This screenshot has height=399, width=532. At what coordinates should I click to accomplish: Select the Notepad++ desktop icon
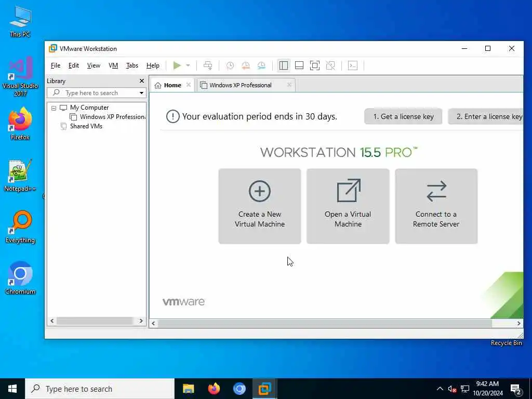coord(20,176)
